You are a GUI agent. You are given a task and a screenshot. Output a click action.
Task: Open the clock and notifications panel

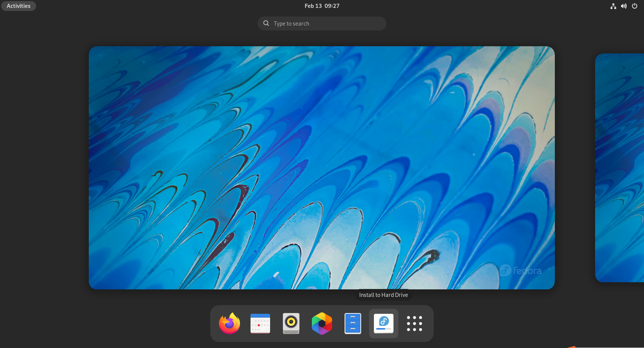(322, 6)
